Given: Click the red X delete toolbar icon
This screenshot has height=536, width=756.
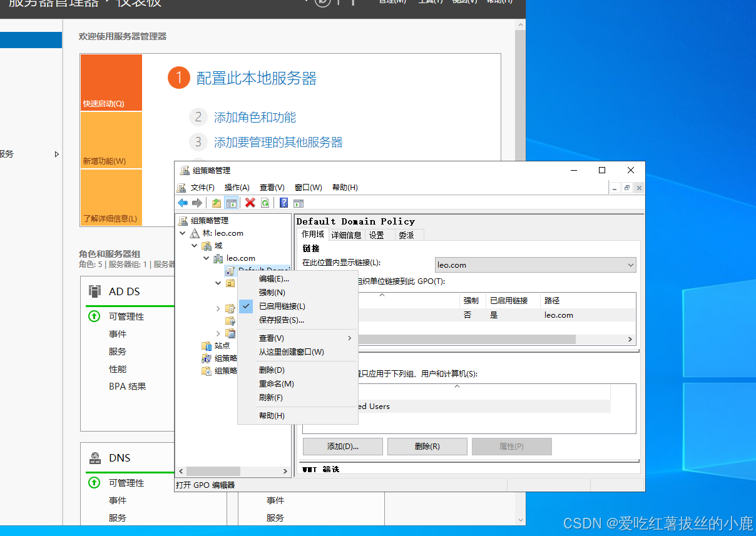Looking at the screenshot, I should [x=250, y=203].
